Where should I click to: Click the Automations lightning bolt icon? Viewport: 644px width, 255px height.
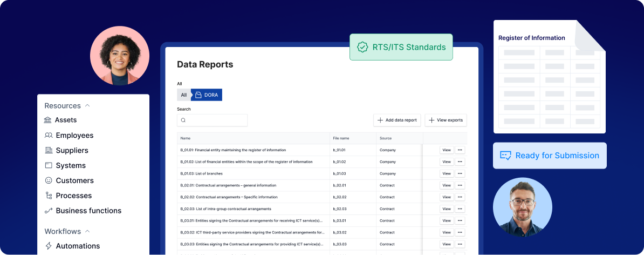49,246
